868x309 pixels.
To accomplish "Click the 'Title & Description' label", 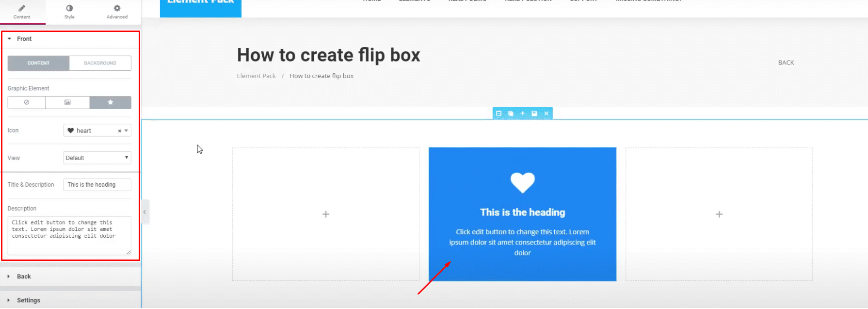I will click(31, 185).
